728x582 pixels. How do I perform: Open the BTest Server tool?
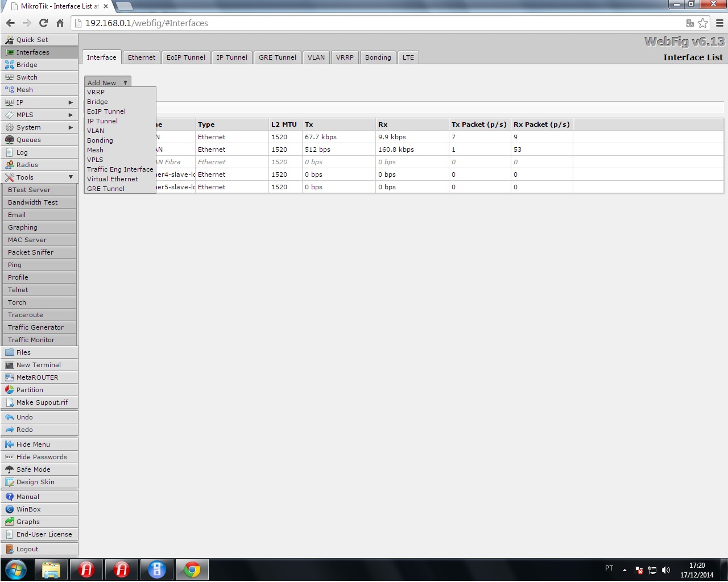click(x=40, y=190)
